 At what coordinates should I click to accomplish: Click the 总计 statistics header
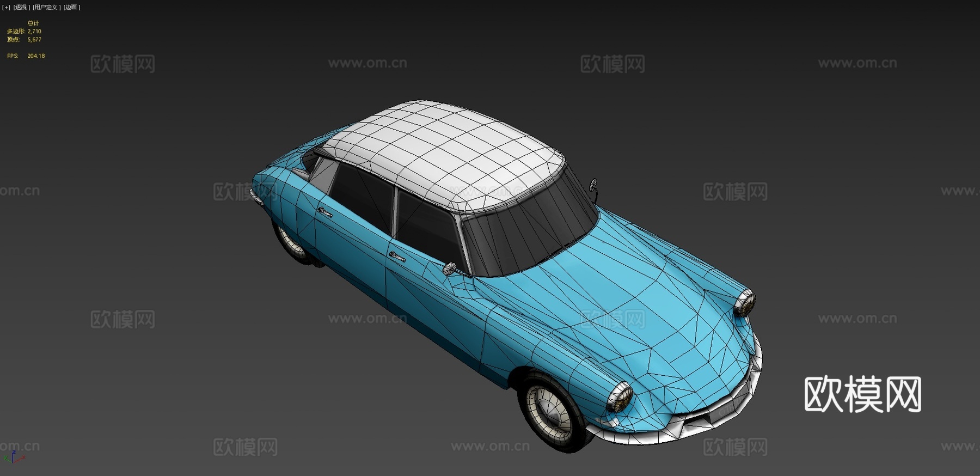(33, 23)
